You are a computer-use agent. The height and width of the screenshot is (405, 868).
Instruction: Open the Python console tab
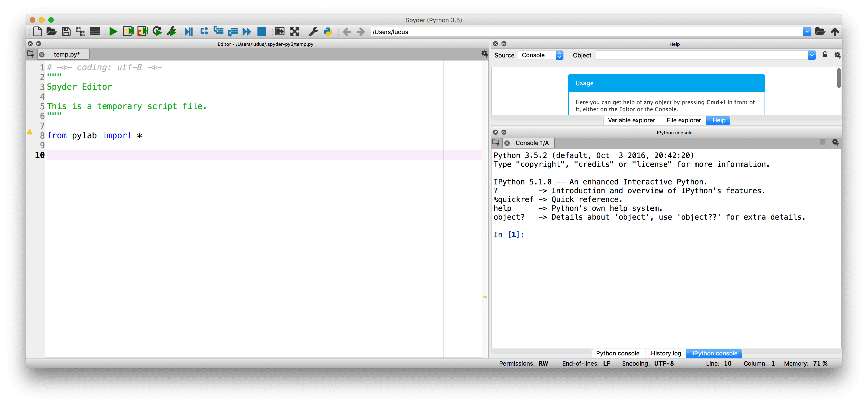[x=617, y=354]
